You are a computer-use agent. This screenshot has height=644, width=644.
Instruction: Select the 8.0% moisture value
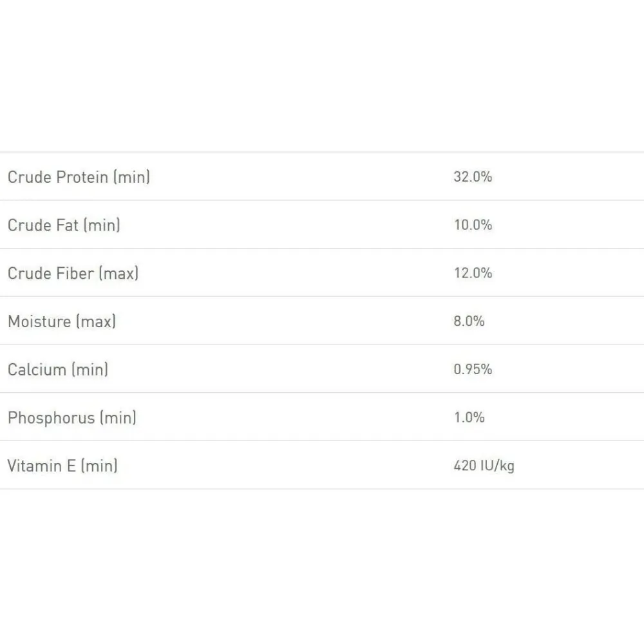click(x=469, y=321)
